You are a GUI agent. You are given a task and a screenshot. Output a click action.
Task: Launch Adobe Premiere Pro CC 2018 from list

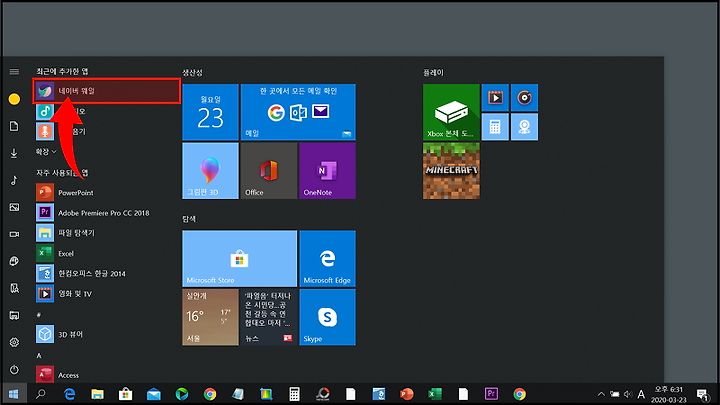[x=107, y=213]
